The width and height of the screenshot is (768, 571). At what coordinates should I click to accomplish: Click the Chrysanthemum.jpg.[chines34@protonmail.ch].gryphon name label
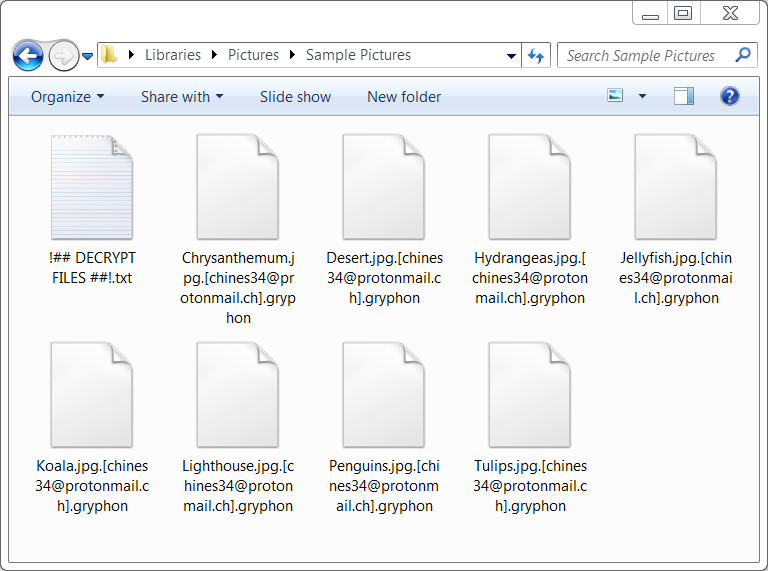pos(238,288)
